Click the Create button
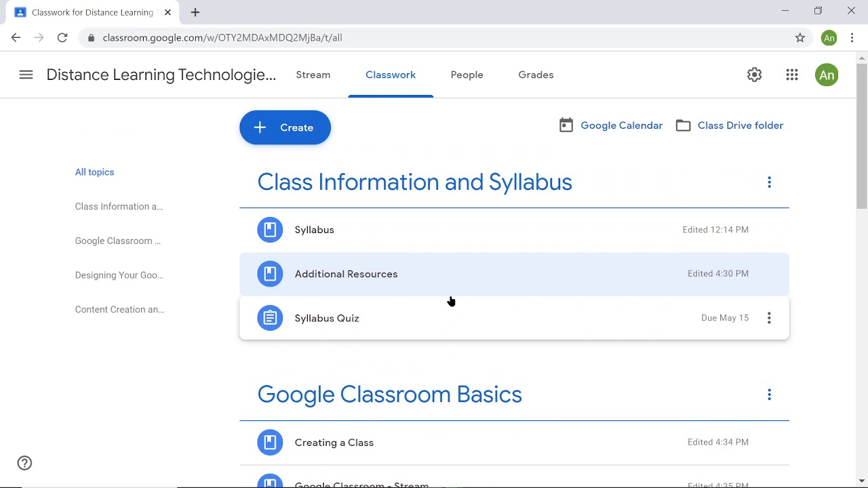 coord(285,127)
